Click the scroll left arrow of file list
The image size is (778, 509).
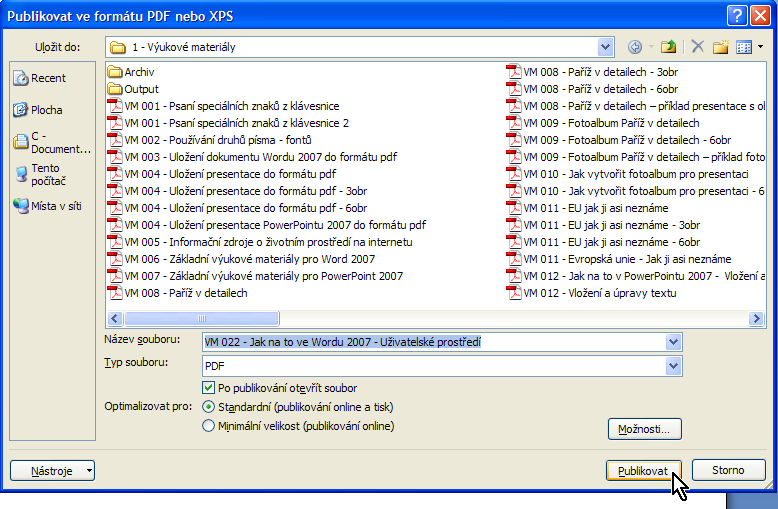115,318
